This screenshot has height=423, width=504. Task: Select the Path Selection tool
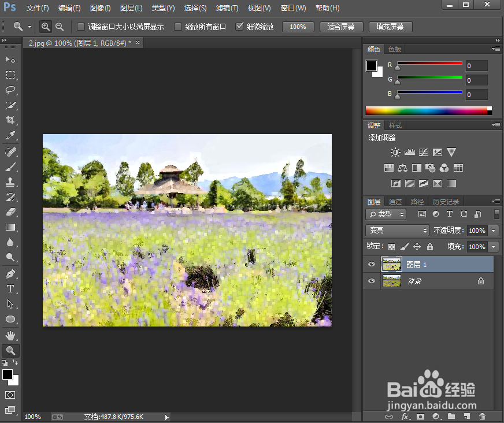[x=10, y=304]
